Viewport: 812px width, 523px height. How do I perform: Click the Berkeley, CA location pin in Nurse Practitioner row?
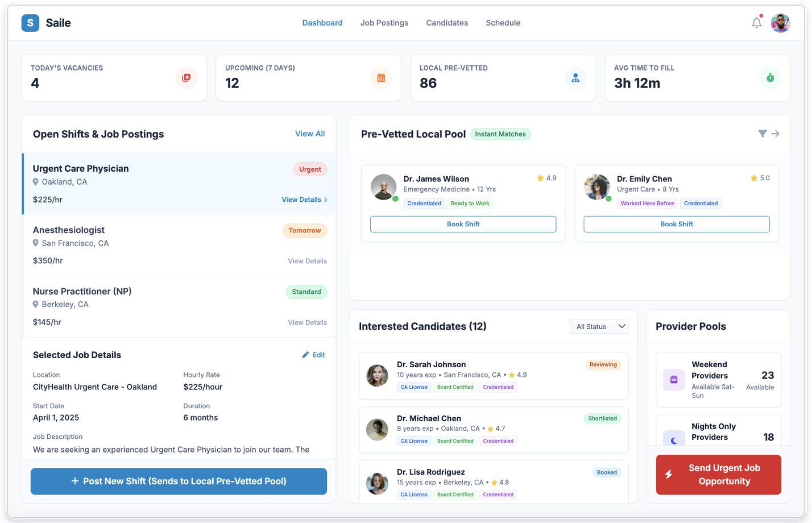(x=36, y=305)
